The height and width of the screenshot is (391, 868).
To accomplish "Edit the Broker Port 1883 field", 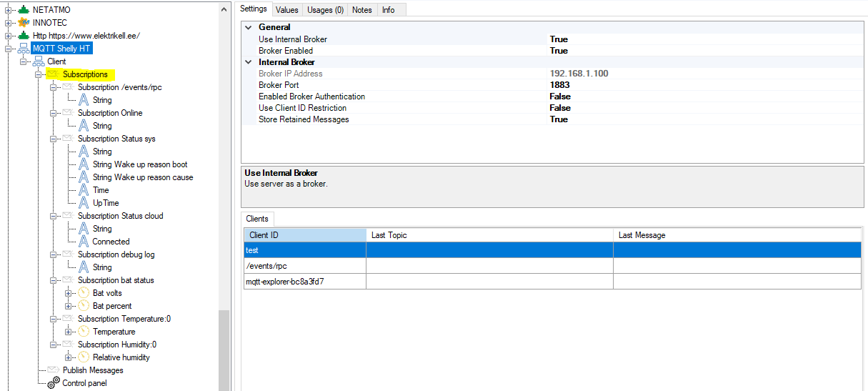I will coord(559,85).
